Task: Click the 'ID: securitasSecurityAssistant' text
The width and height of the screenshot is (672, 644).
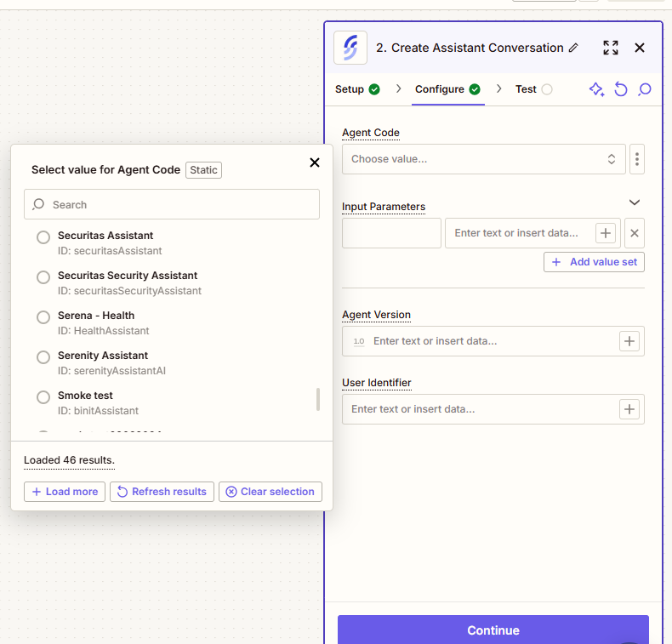Action: pyautogui.click(x=129, y=291)
